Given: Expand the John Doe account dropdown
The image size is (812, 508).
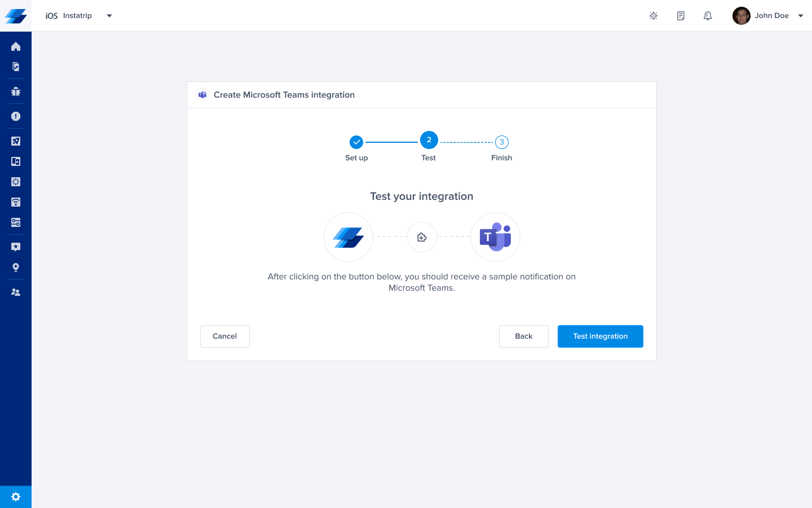Looking at the screenshot, I should [801, 15].
